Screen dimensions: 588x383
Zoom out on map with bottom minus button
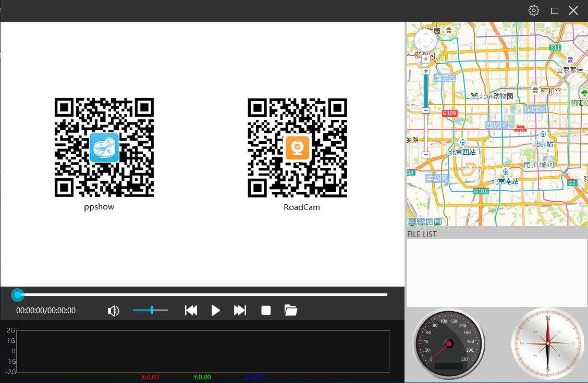coord(426,155)
